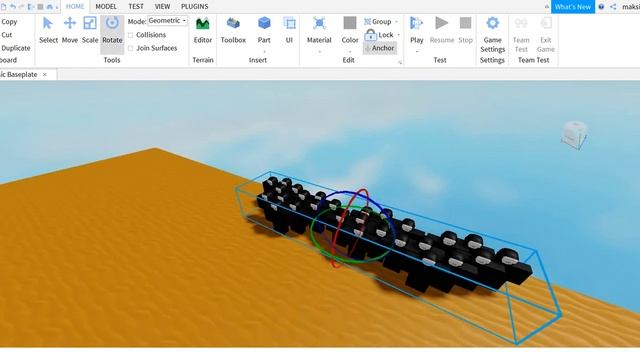The image size is (640, 360).
Task: Expand the Play dropdown arrow
Action: tap(417, 51)
